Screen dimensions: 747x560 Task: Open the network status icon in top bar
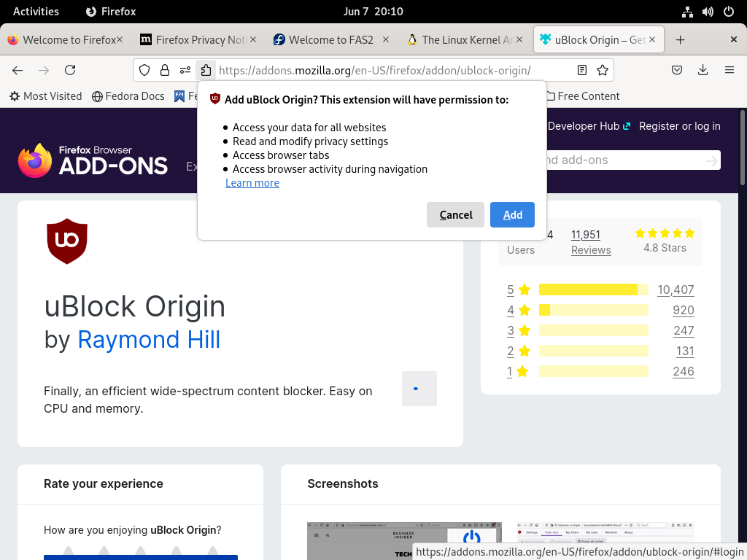[687, 12]
